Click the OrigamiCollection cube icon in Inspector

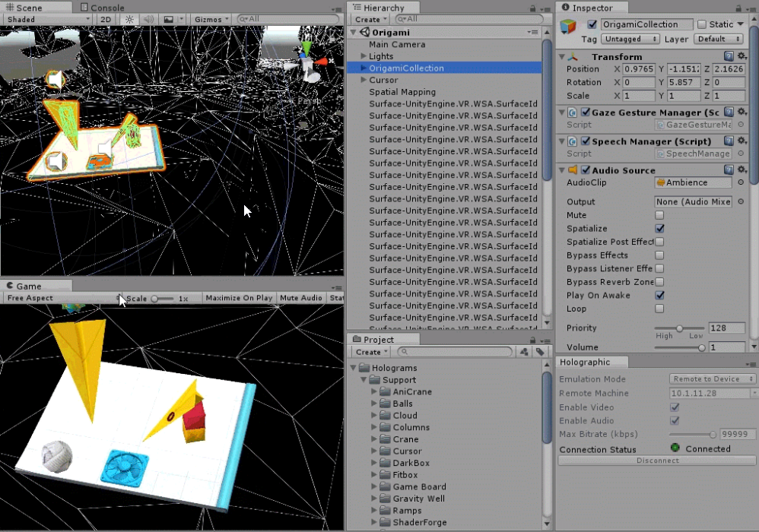[x=567, y=24]
